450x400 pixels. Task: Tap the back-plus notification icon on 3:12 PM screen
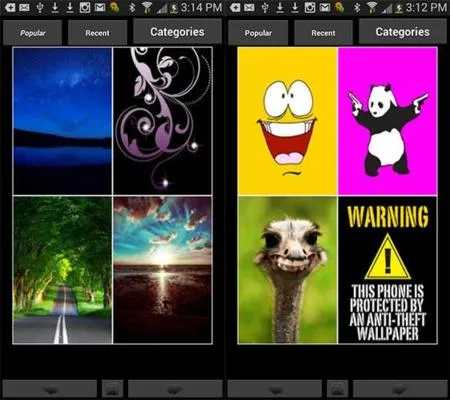[235, 7]
